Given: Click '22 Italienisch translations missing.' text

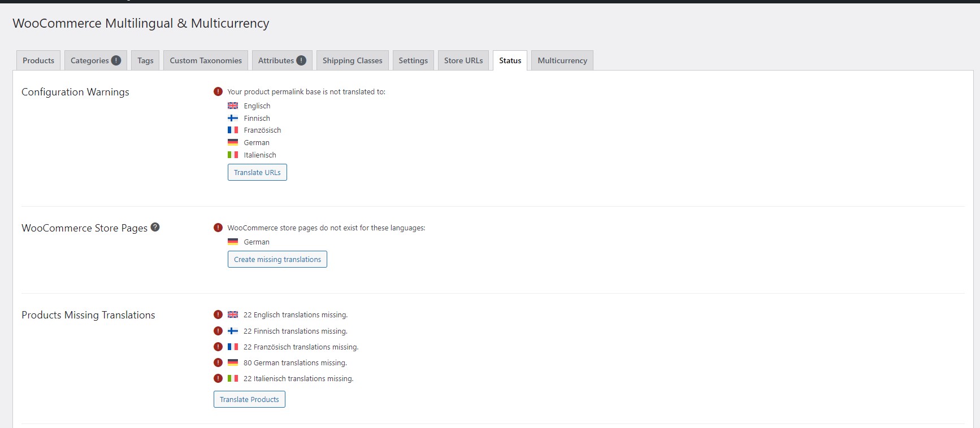Looking at the screenshot, I should tap(298, 379).
